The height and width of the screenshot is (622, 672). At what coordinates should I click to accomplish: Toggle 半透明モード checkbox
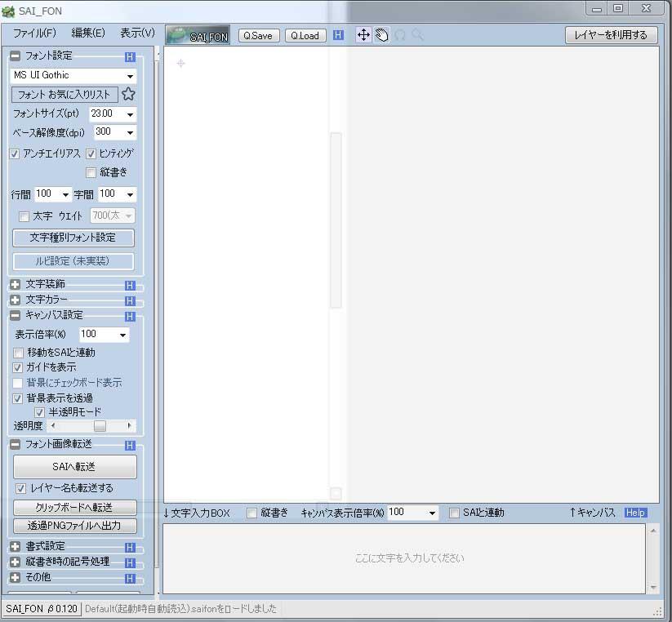pos(39,412)
